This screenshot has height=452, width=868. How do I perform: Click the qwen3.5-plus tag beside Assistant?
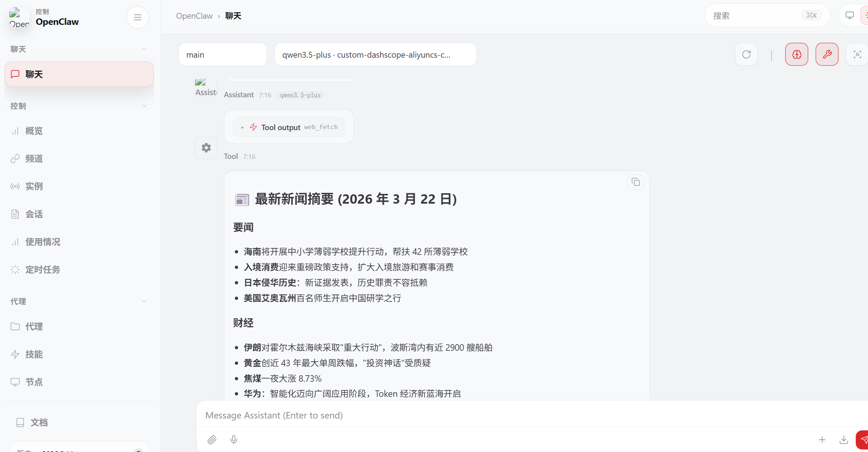coord(300,95)
